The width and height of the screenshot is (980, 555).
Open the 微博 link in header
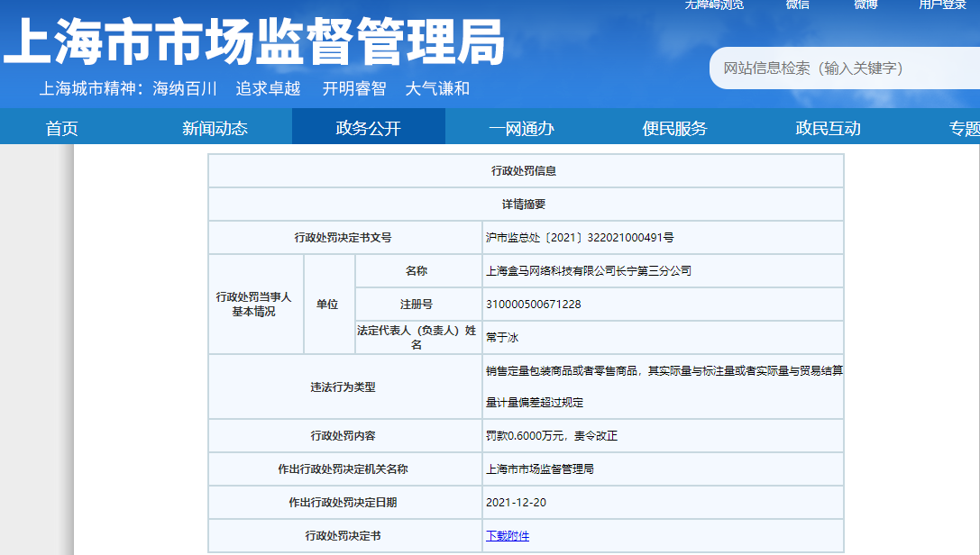[x=866, y=5]
